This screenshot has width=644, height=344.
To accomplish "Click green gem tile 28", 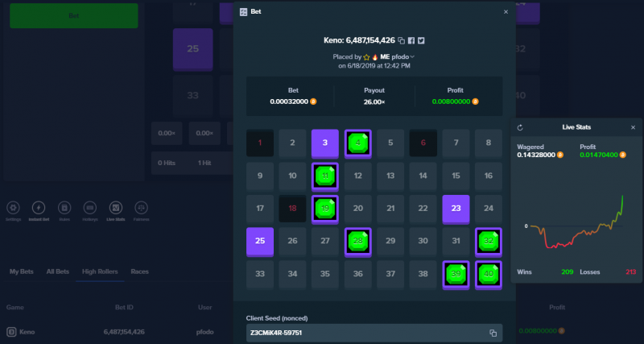I will tap(357, 242).
